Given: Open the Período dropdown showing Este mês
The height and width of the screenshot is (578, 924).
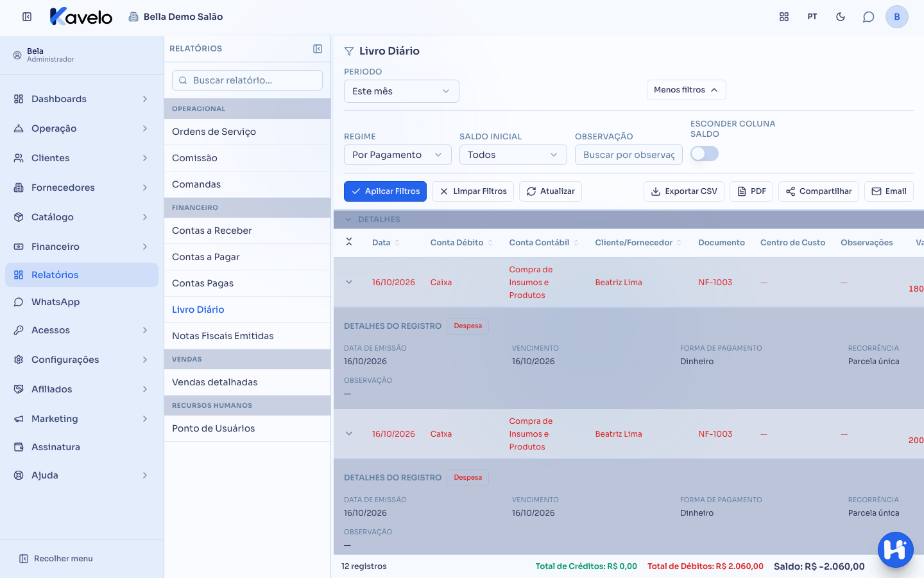Looking at the screenshot, I should click(x=402, y=91).
